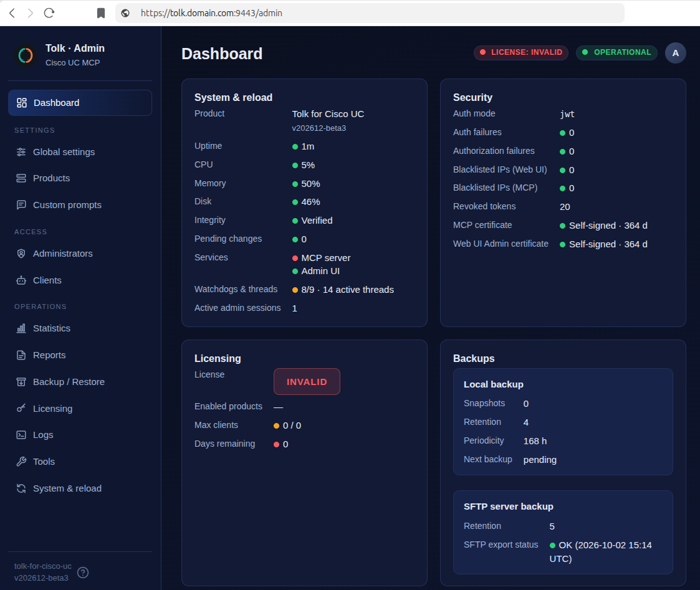Click the MCP server service status
Viewport: 700px width, 590px height.
(x=322, y=258)
